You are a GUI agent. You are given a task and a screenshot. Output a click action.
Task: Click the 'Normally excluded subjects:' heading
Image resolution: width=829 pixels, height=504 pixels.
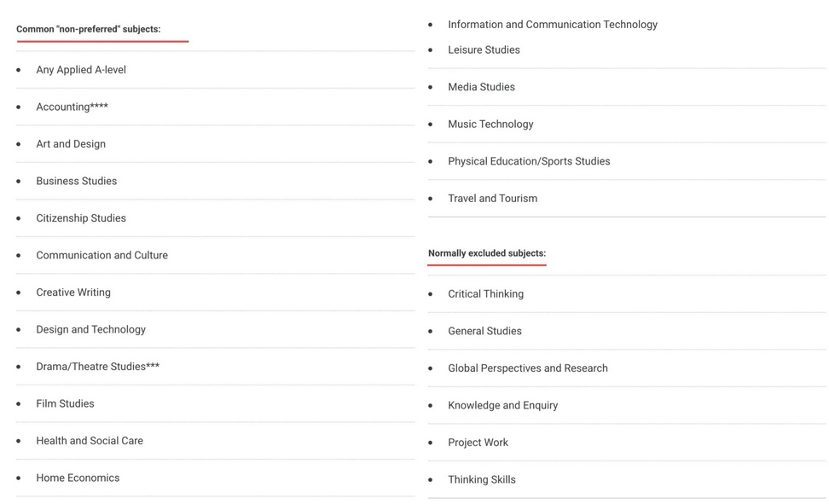(487, 253)
